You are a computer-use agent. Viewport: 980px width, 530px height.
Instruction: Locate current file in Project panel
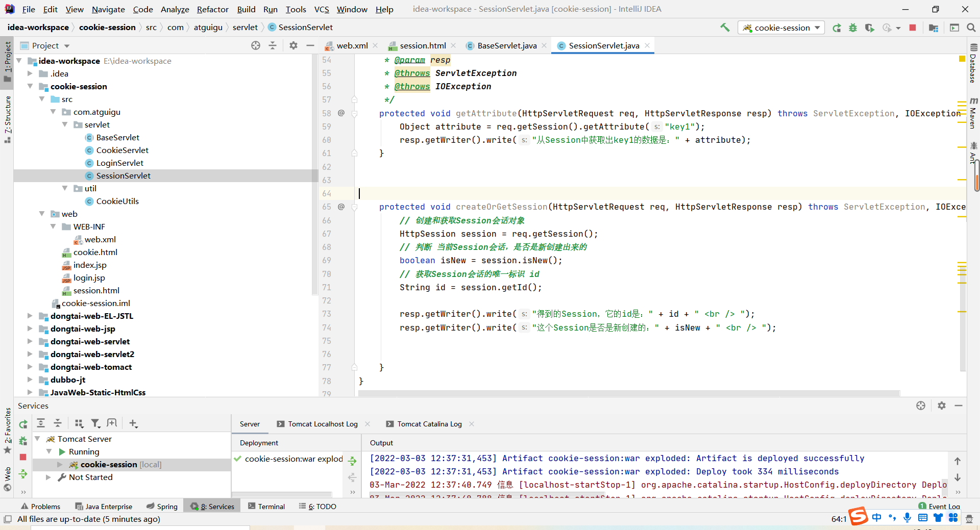[x=256, y=45]
